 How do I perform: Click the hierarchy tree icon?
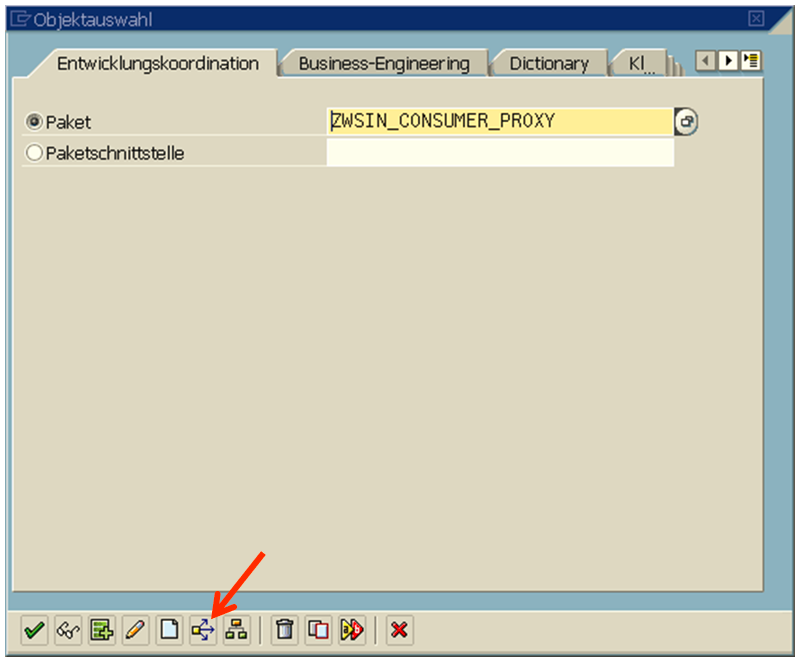click(x=236, y=630)
